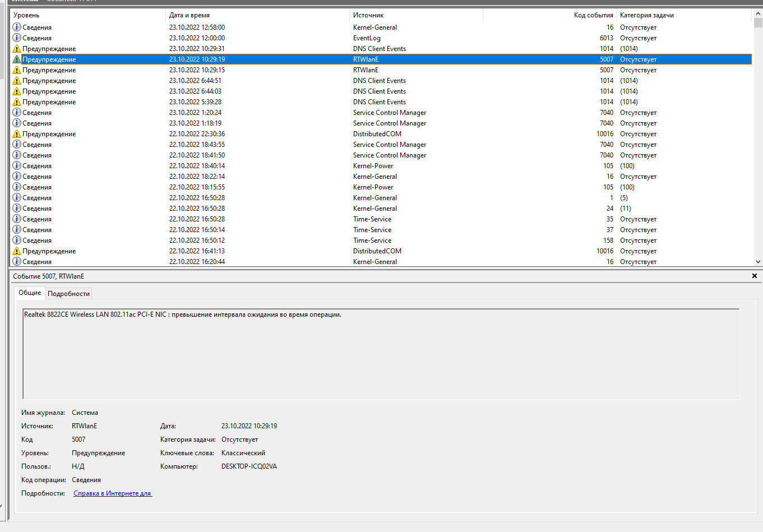Click info icon of Time-Service event 158
763x532 pixels.
17,240
